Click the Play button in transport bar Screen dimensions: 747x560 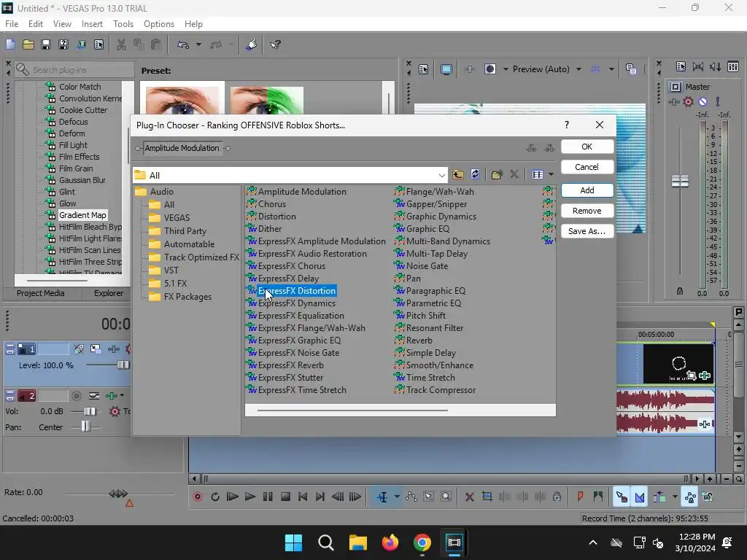click(x=250, y=497)
